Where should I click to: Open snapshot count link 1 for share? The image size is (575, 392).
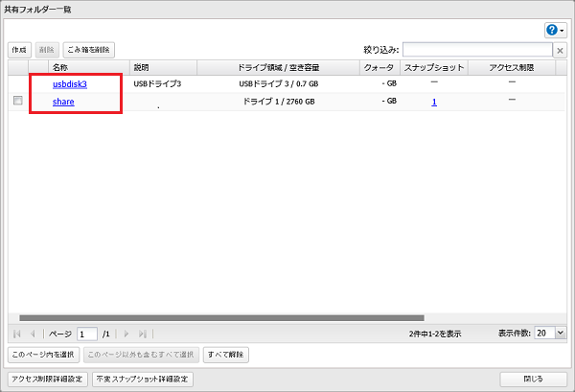coord(434,102)
